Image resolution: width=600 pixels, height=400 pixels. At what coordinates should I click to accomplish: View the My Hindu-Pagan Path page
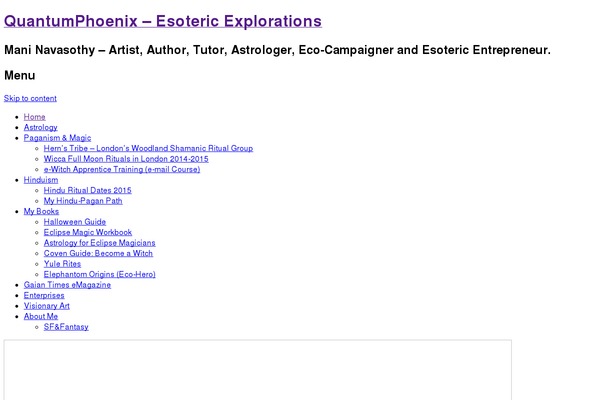83,201
